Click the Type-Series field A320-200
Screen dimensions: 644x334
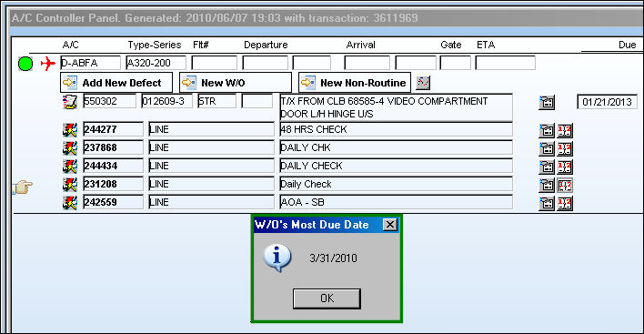click(x=156, y=63)
